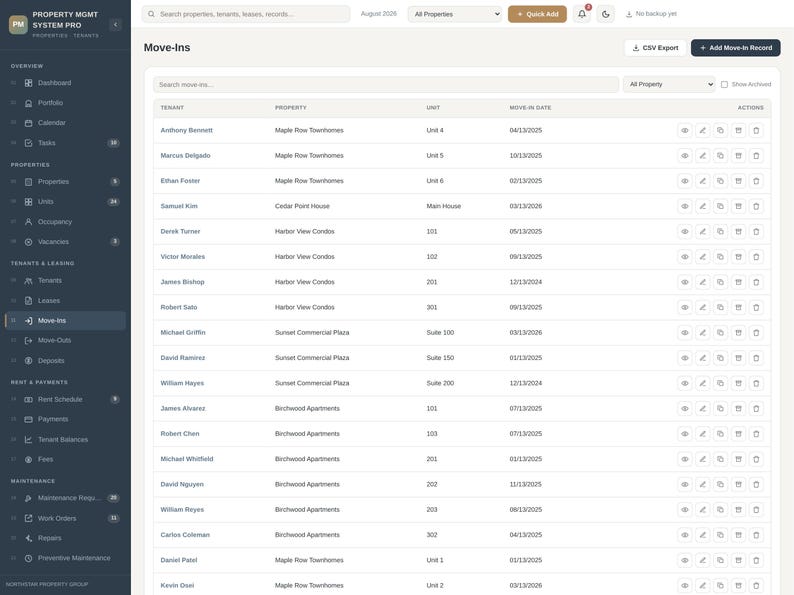This screenshot has width=794, height=595.
Task: Collapse the sidebar with the chevron button
Action: (115, 24)
